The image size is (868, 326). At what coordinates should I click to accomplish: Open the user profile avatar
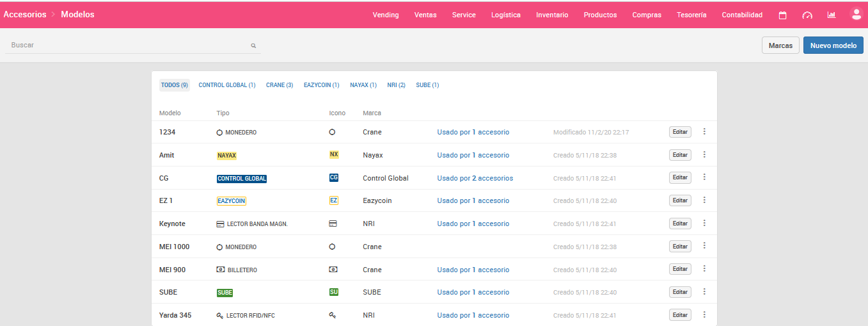(856, 13)
